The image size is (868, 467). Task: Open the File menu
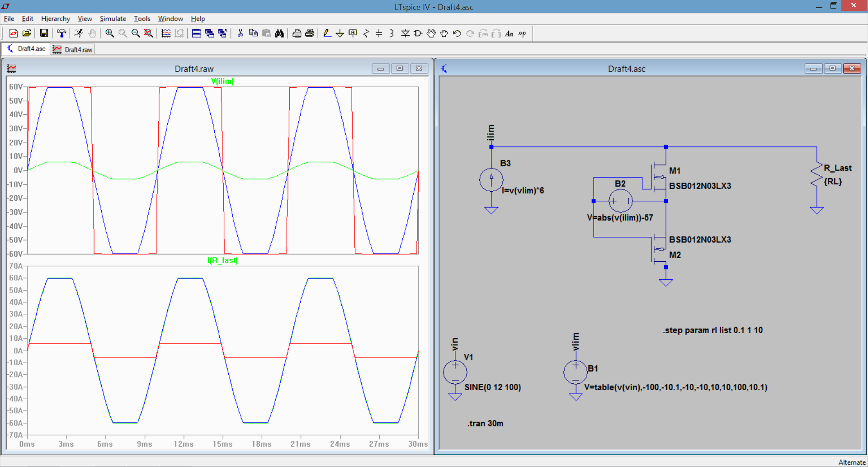click(9, 19)
